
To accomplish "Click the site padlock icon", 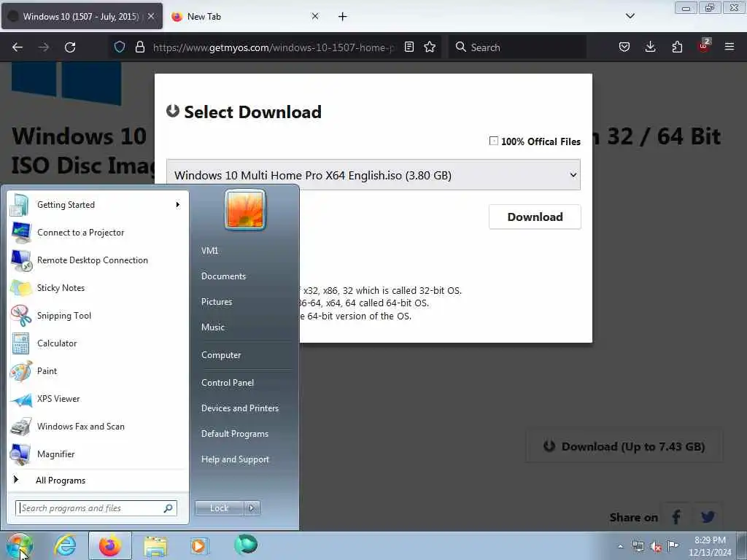I will coord(139,47).
